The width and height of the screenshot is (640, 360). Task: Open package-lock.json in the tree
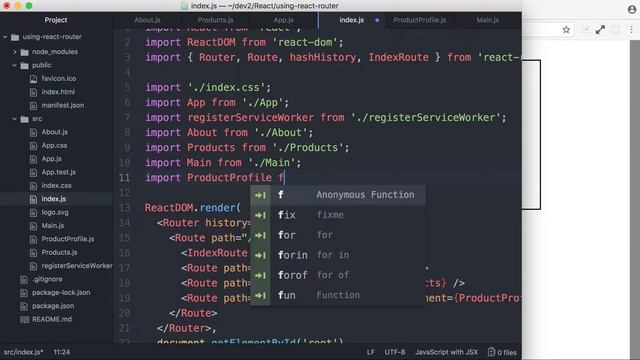pos(61,293)
